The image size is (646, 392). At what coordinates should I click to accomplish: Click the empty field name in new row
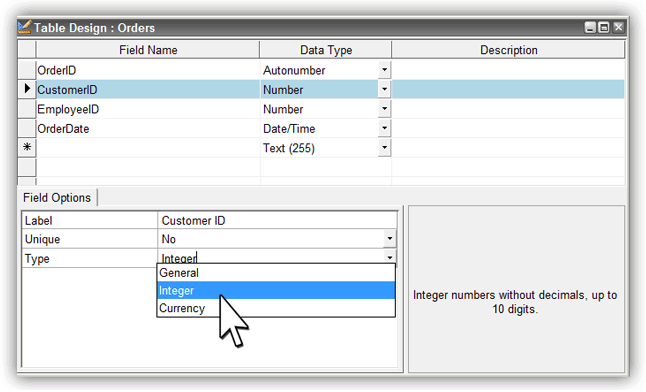pyautogui.click(x=148, y=148)
